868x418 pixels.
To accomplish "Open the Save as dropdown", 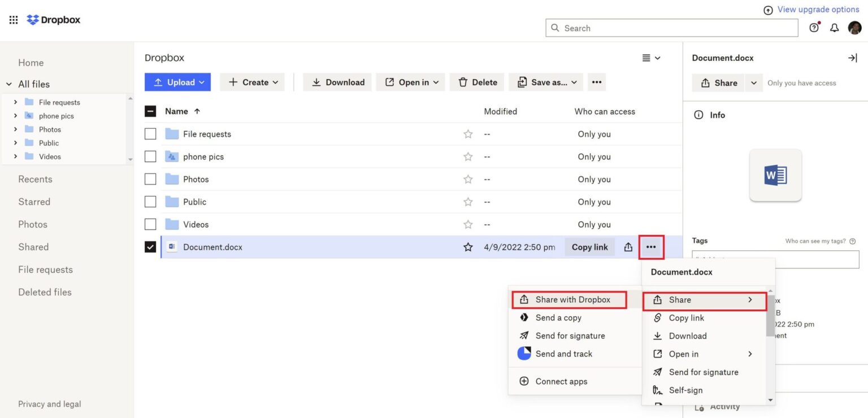I will tap(545, 82).
